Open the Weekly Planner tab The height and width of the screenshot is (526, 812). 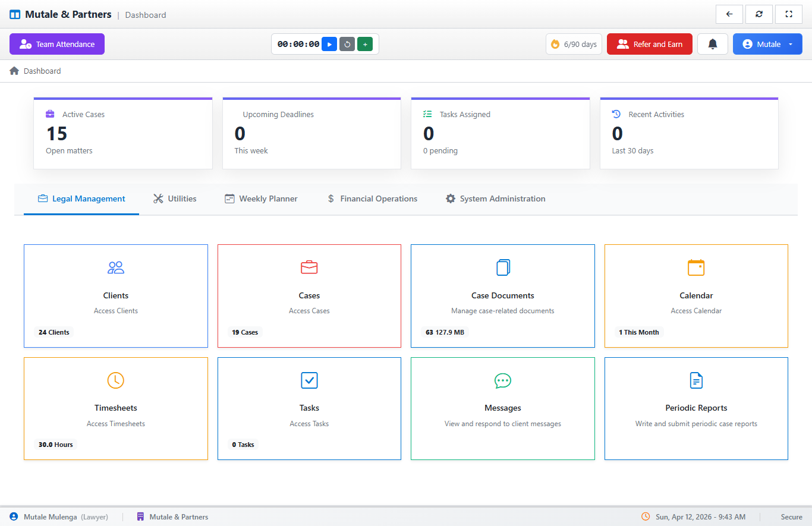(261, 199)
